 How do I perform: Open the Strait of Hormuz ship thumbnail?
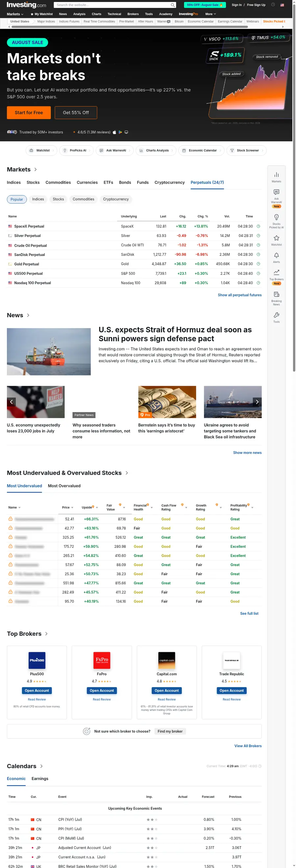[x=49, y=351]
